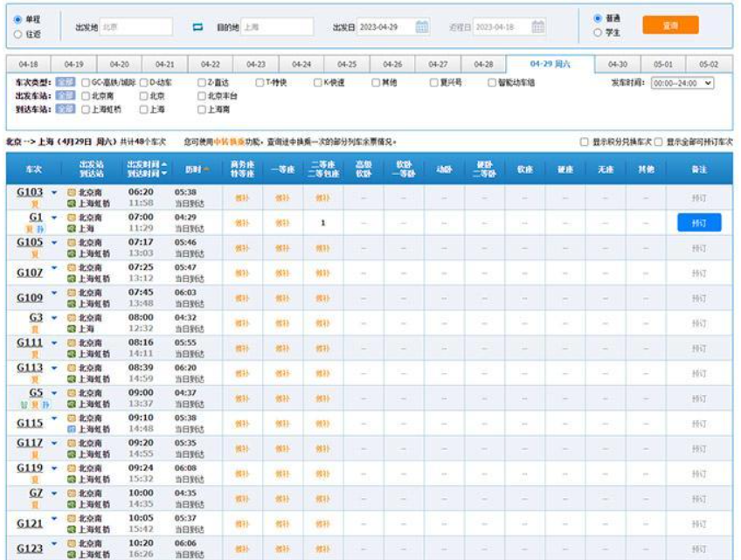Click the orange 查询 search button
Screen dimensions: 741x560
pos(670,25)
